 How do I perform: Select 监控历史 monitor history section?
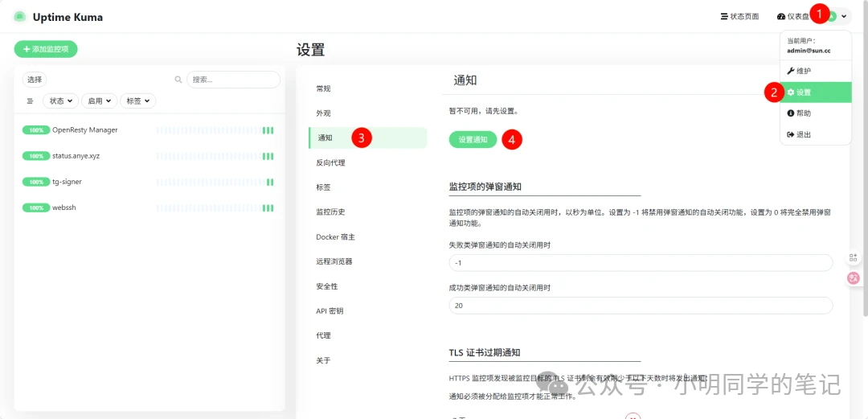coord(367,212)
